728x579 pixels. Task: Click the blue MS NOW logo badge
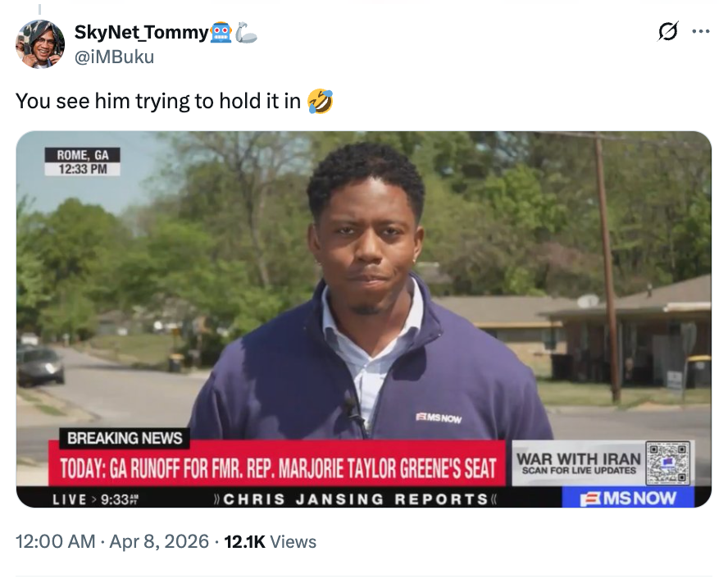click(x=627, y=498)
